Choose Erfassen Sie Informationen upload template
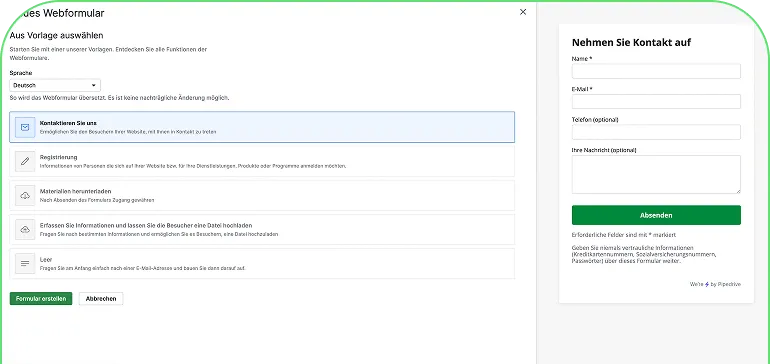 (262, 229)
